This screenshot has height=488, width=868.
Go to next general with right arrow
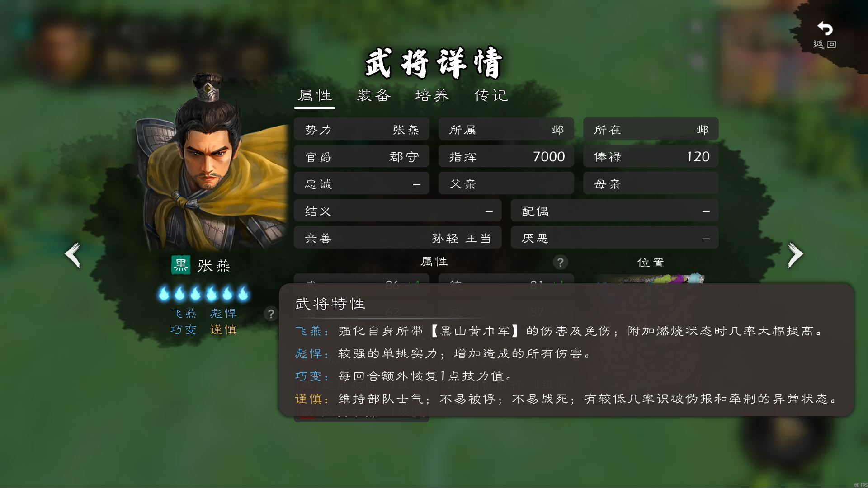click(795, 255)
